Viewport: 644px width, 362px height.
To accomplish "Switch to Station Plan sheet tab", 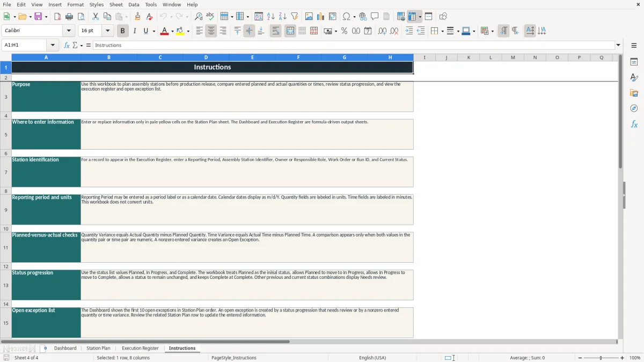I will point(98,348).
